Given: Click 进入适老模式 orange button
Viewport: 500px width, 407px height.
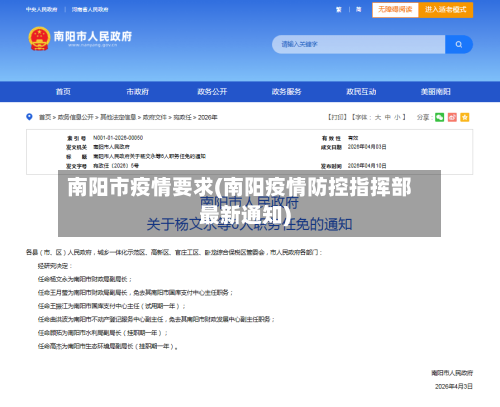Looking at the screenshot, I should [x=446, y=10].
